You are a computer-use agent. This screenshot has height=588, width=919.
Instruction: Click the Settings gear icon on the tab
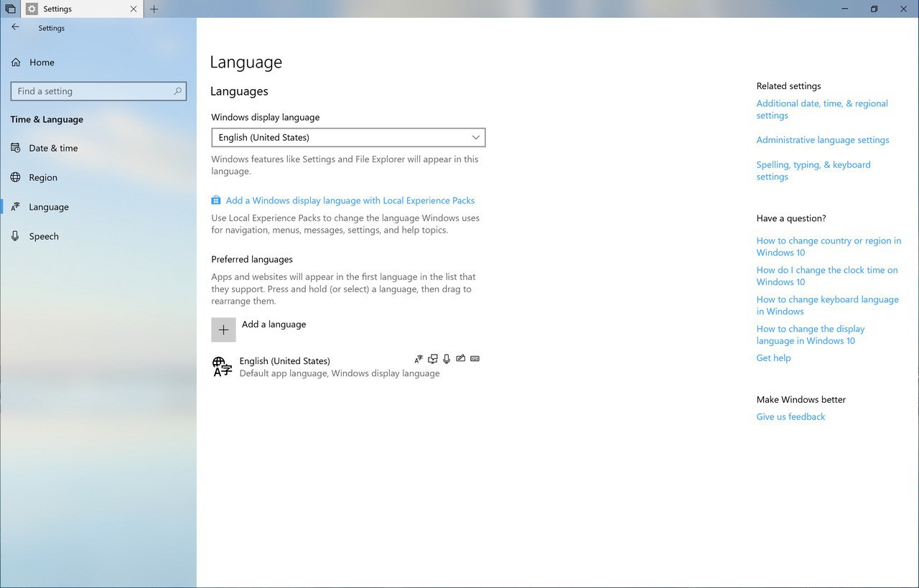click(32, 9)
